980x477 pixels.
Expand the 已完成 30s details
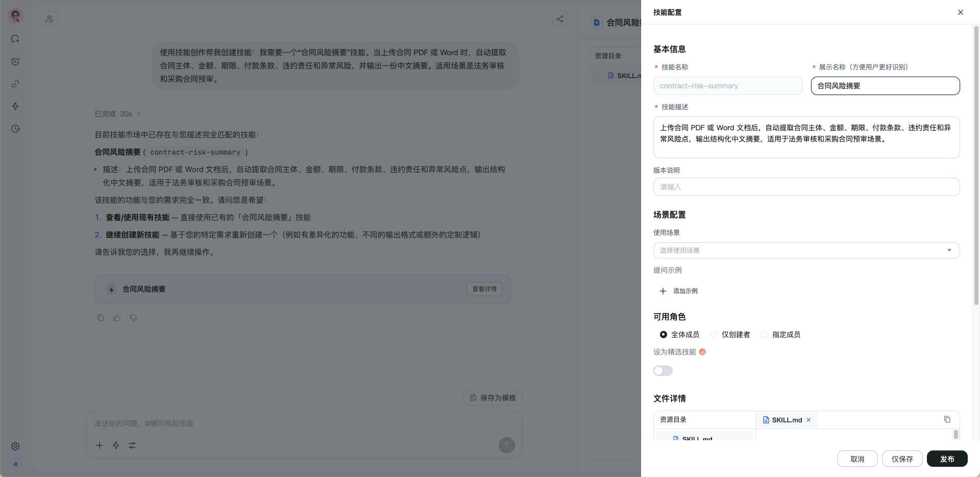point(117,114)
